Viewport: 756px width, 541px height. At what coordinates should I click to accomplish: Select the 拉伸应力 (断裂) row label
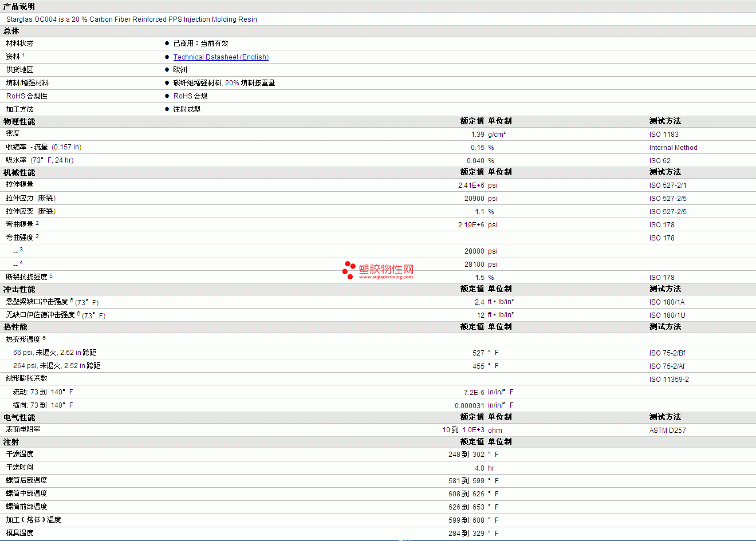click(31, 198)
